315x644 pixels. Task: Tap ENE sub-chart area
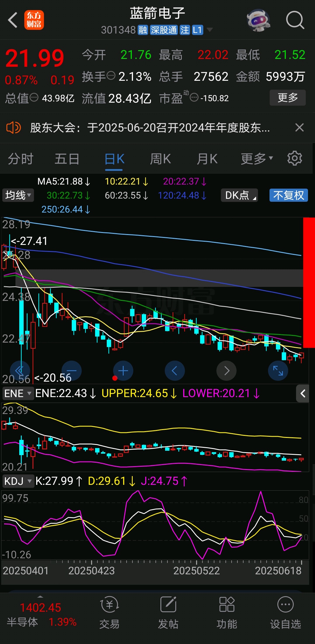[x=155, y=437]
